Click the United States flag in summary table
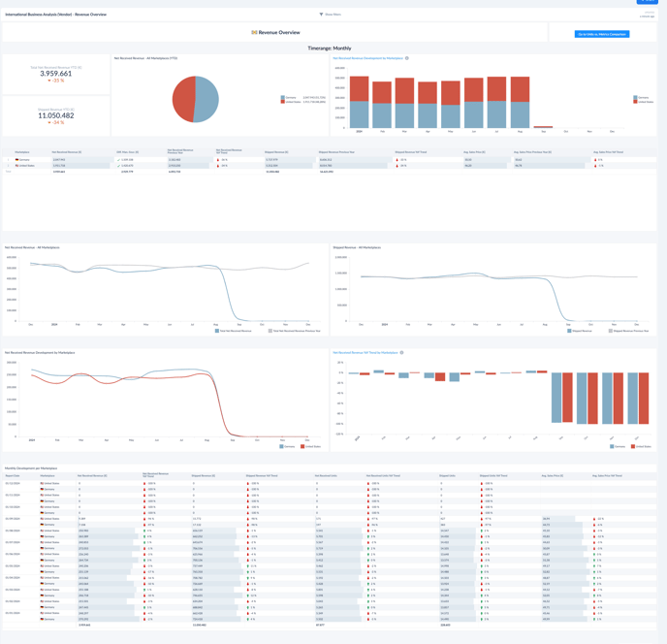667x644 pixels. pos(17,166)
